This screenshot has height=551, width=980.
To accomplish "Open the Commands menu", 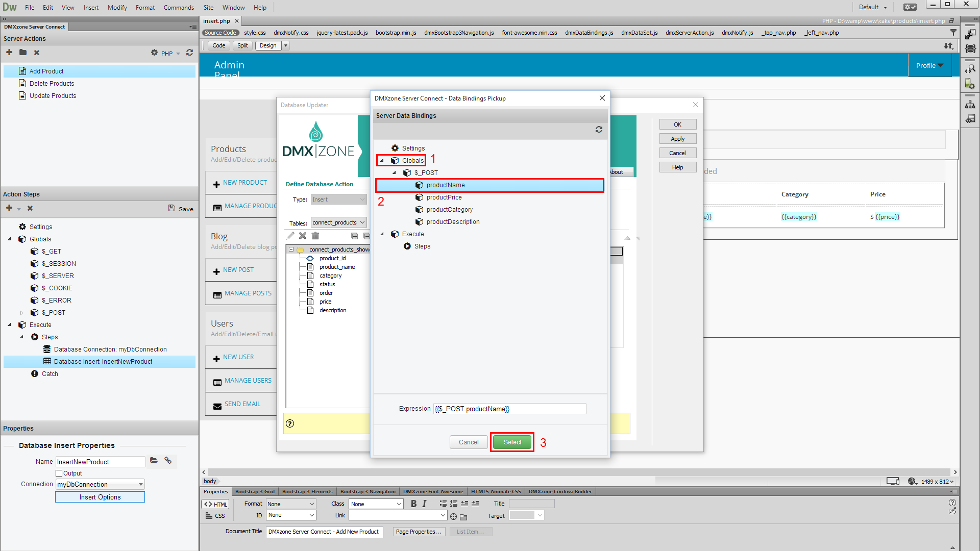I will pyautogui.click(x=179, y=7).
